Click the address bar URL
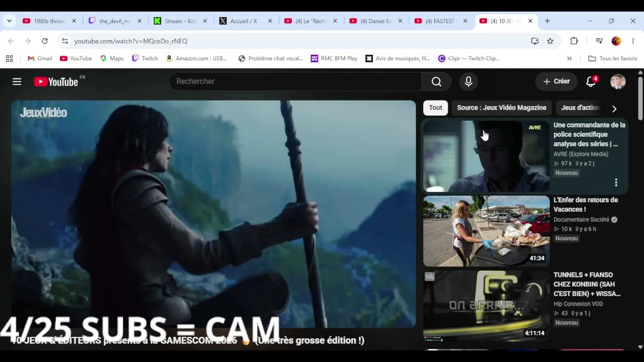This screenshot has height=362, width=644. pos(131,41)
